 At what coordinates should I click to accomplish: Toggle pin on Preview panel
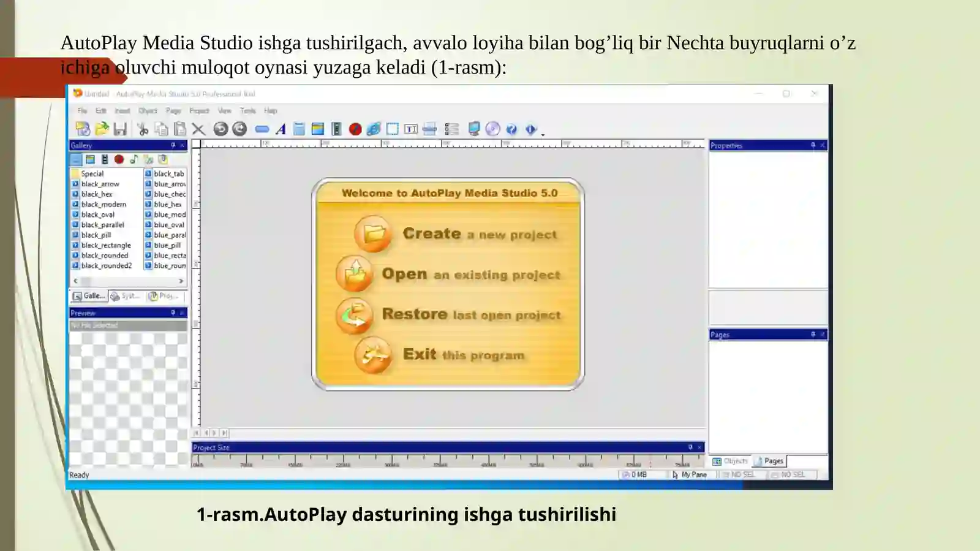173,313
